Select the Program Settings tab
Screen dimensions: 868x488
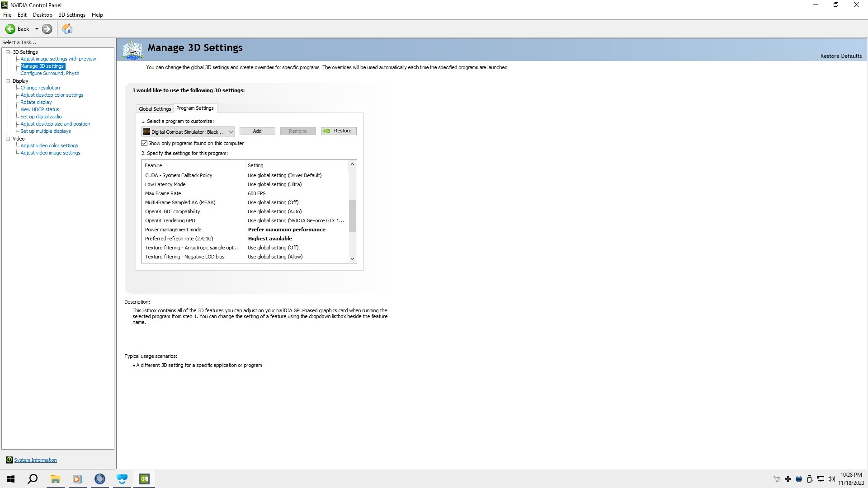click(195, 108)
